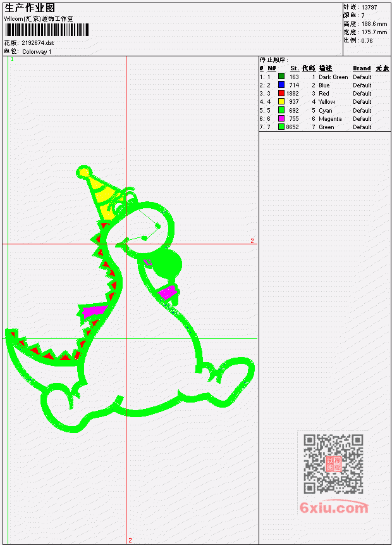Click the height value 188.6 mm
The height and width of the screenshot is (545, 392).
click(374, 23)
